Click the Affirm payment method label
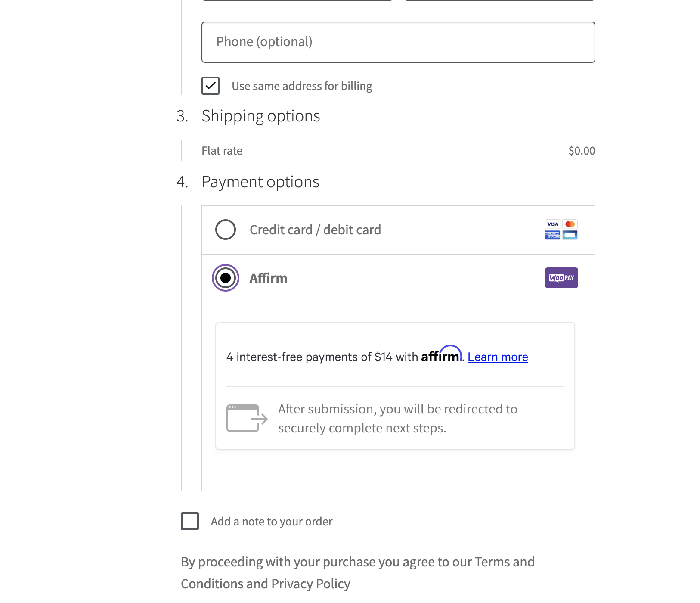Image resolution: width=700 pixels, height=603 pixels. [x=268, y=278]
